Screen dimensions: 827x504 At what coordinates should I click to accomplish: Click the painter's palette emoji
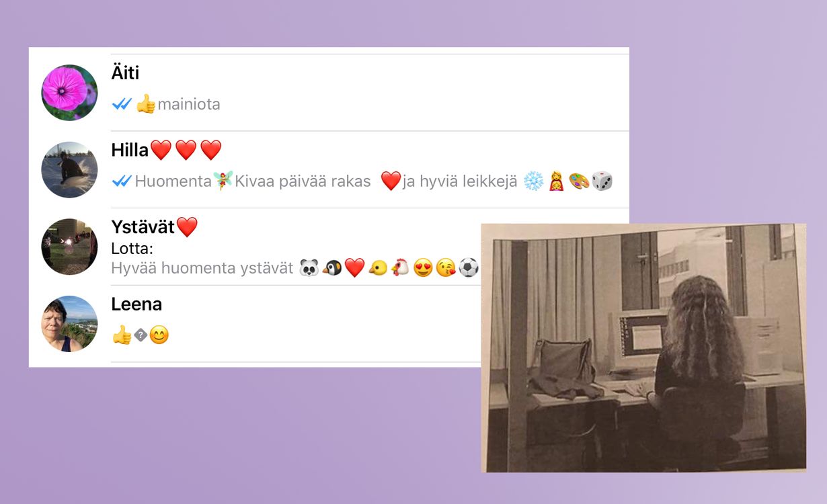[x=579, y=181]
